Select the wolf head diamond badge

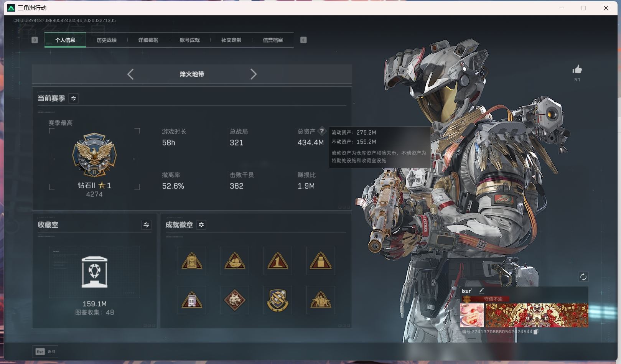[x=235, y=300]
